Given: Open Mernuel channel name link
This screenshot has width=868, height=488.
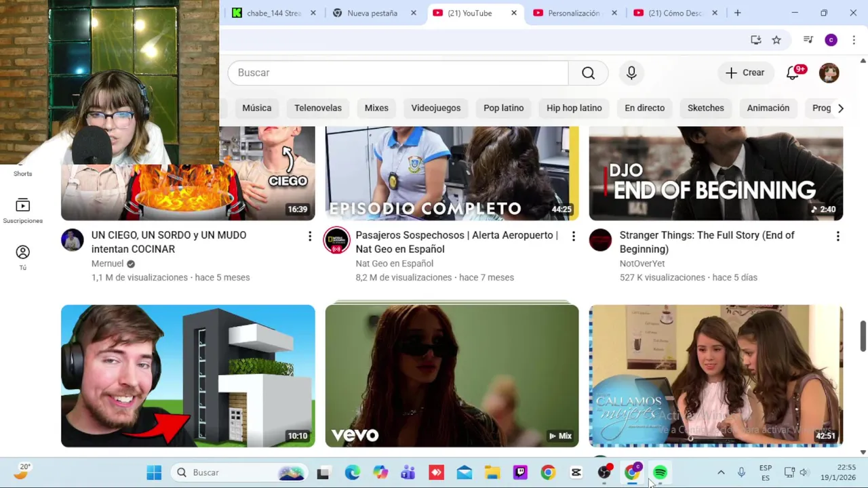Looking at the screenshot, I should click(107, 264).
